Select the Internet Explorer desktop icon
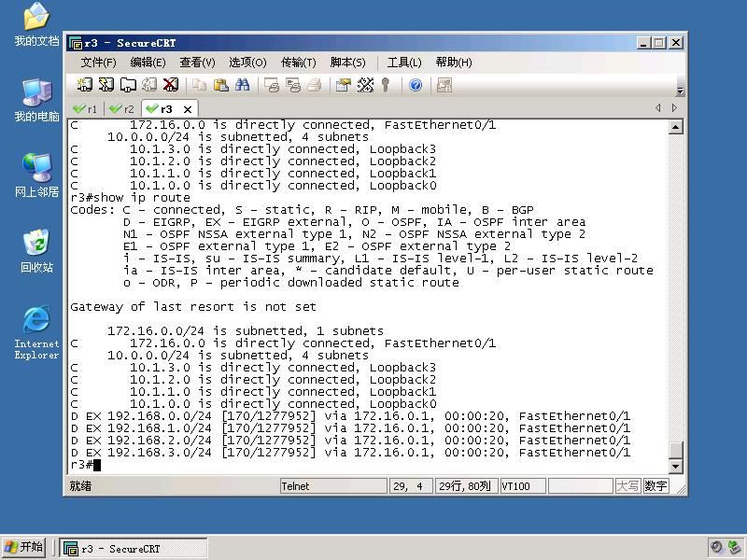Screen dimensions: 747x560 (36, 333)
